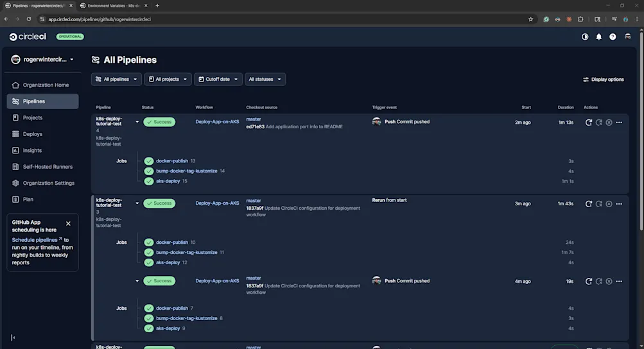Screen dimensions: 644x349
Task: Open the All statuses filter dropdown
Action: [x=265, y=80]
